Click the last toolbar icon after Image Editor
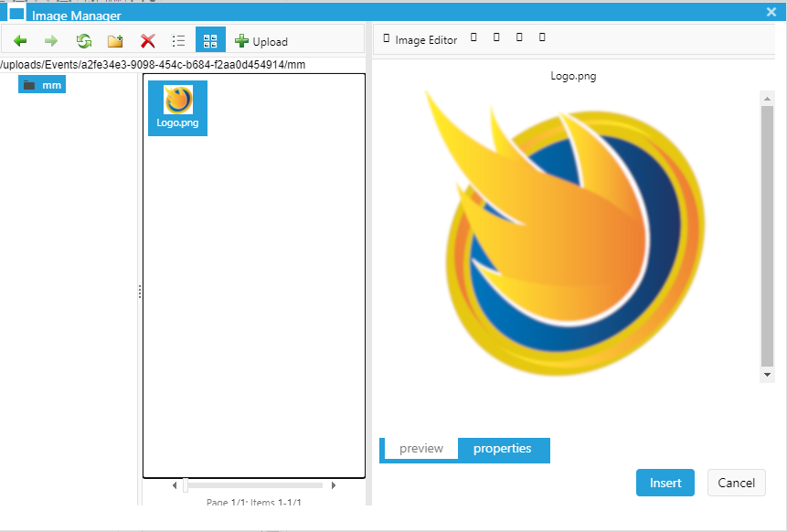Viewport: 787px width, 532px height. (x=542, y=37)
